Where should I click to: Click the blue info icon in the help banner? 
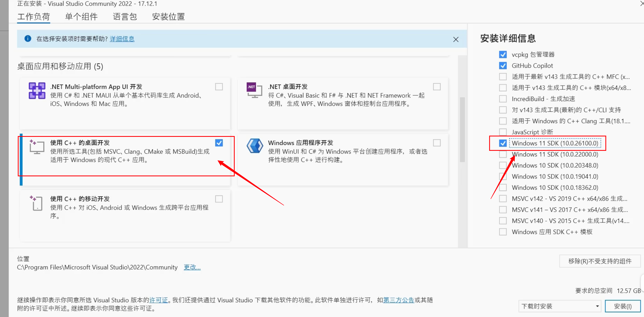[28, 38]
